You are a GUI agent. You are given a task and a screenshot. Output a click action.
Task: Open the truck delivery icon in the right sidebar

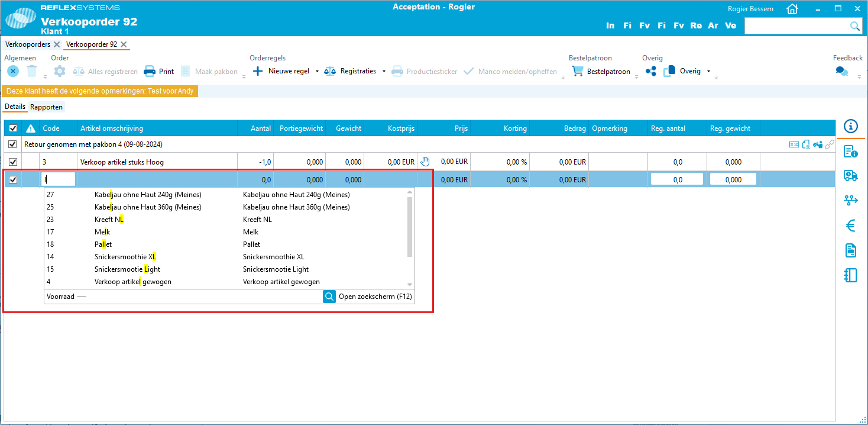[850, 176]
